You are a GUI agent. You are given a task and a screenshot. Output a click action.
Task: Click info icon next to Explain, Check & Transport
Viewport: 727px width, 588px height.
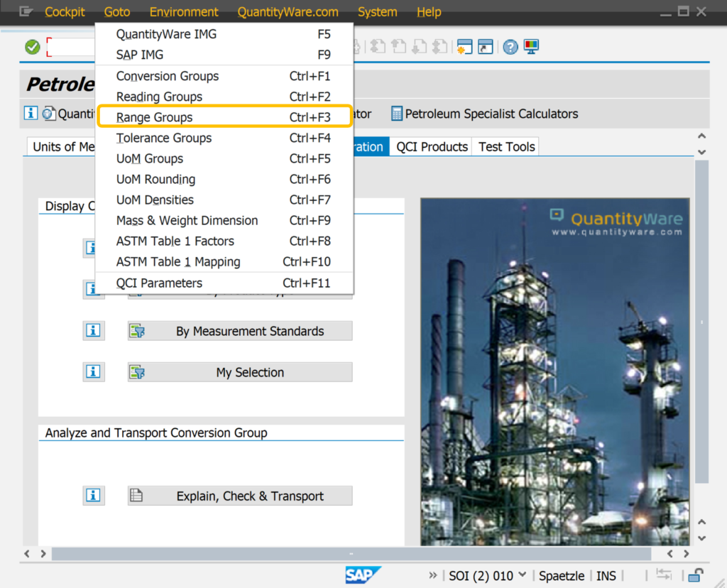click(x=93, y=495)
